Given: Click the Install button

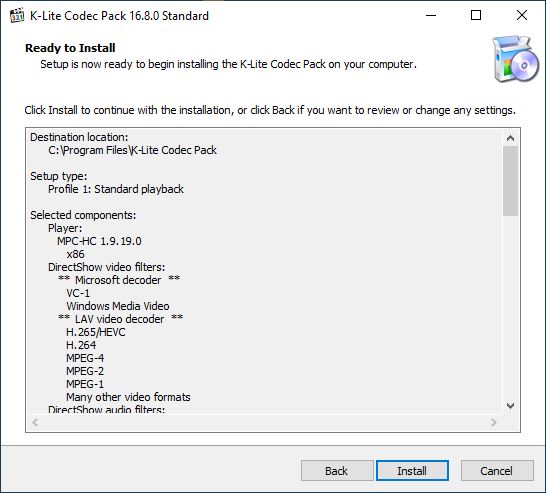Looking at the screenshot, I should click(412, 471).
